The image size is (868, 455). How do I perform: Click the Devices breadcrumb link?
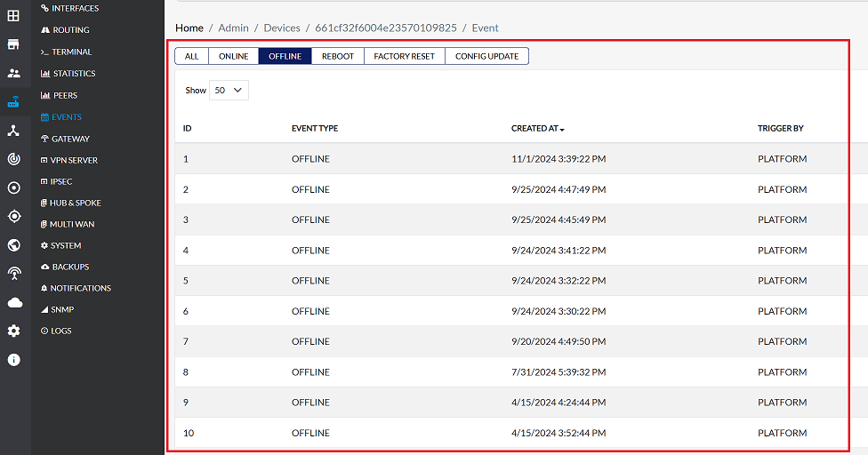[282, 28]
